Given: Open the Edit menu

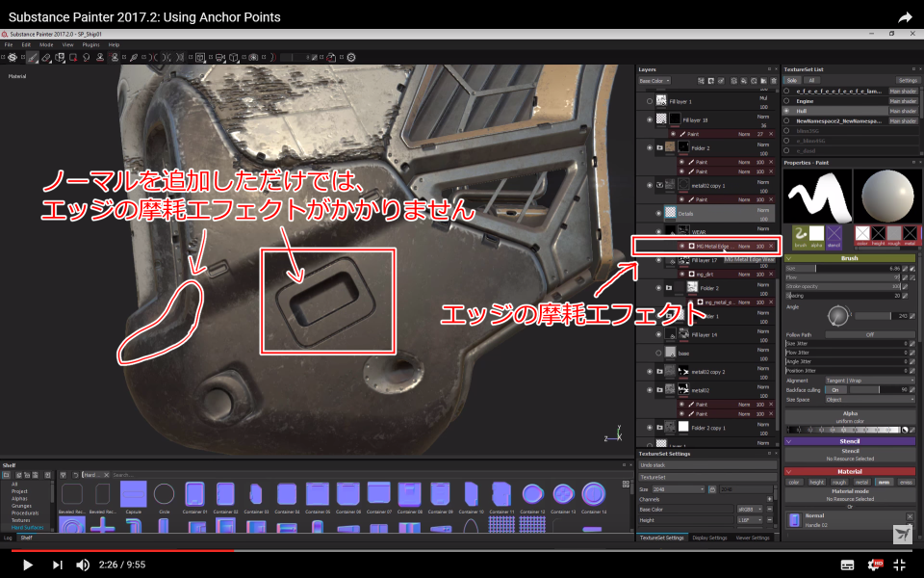Looking at the screenshot, I should [x=26, y=45].
